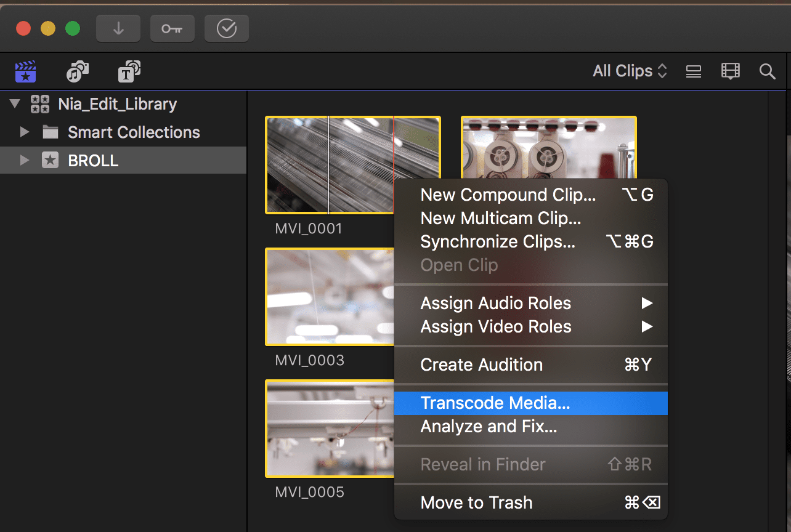Open the Titles and Generators sidebar
The image size is (791, 532).
[x=129, y=71]
